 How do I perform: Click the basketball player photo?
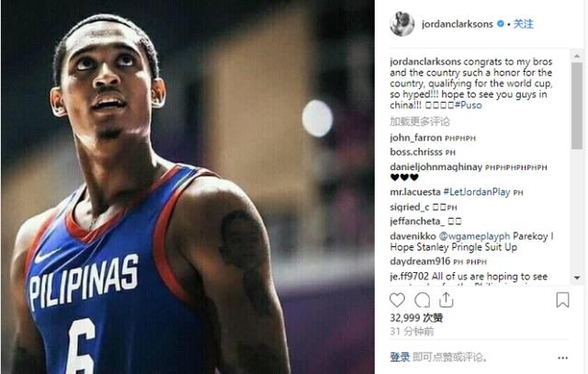[187, 187]
